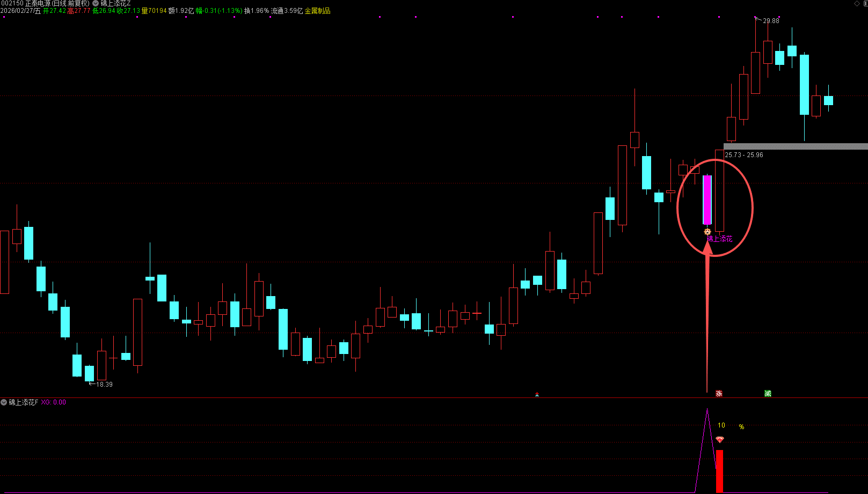
Task: Click the 25.73 - 25.96 price range label
Action: [743, 155]
